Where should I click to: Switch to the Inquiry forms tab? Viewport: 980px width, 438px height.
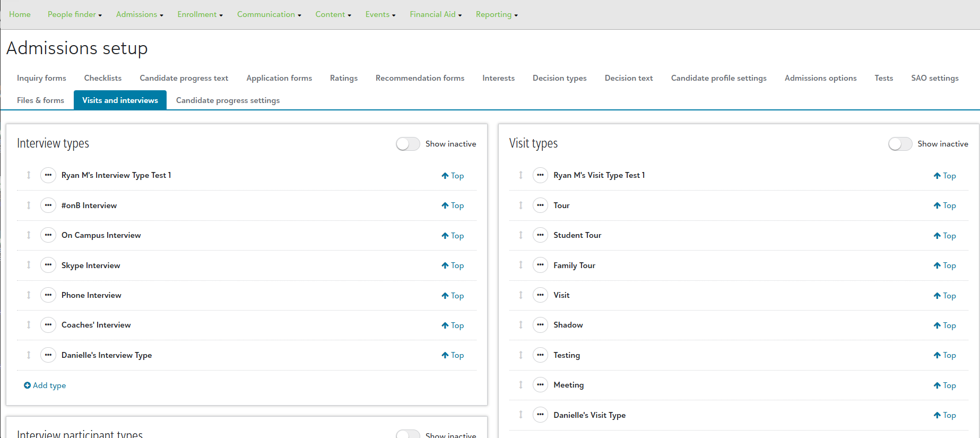click(41, 78)
